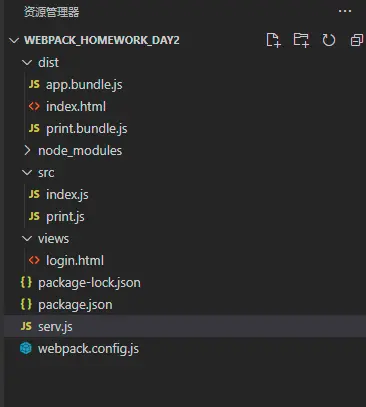Select the views folder name

pos(53,239)
